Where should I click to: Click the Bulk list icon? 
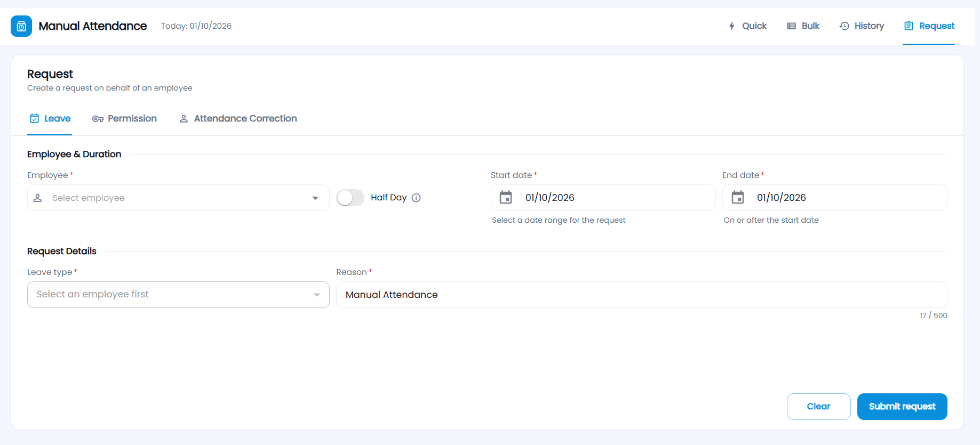pyautogui.click(x=792, y=26)
